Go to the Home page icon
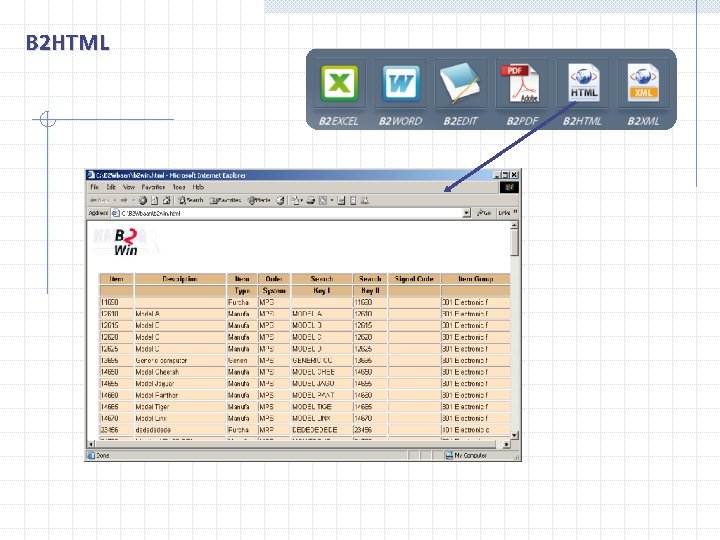The height and width of the screenshot is (540, 720). click(x=166, y=200)
